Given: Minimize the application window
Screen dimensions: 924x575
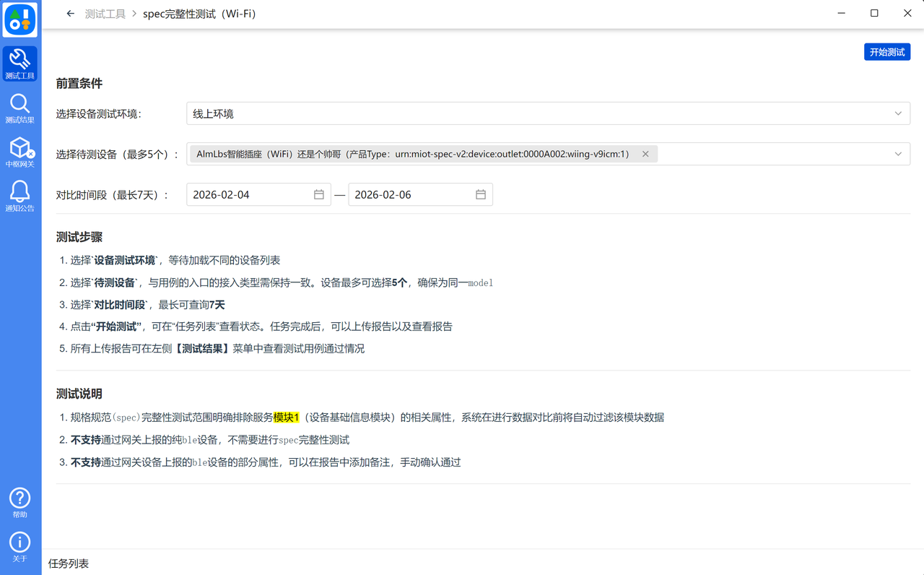Looking at the screenshot, I should 841,13.
